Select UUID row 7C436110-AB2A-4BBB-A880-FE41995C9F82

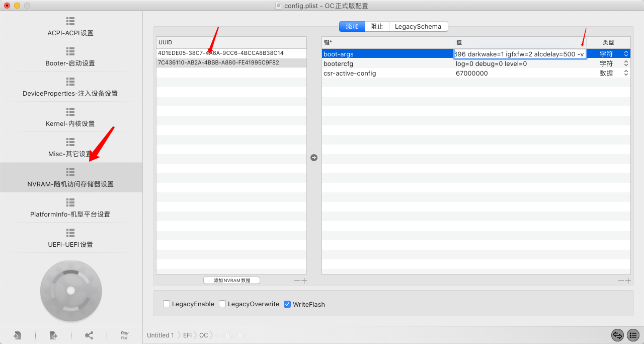[231, 63]
